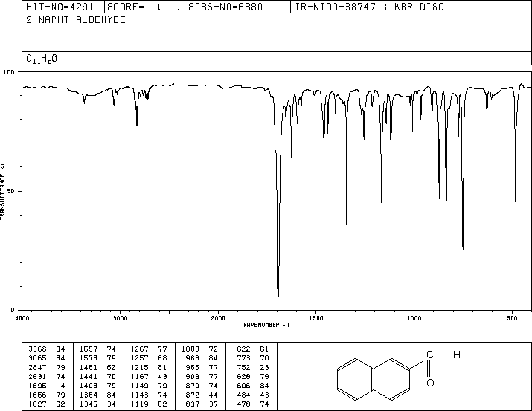Click the 1500 x-axis tick label
532x411 pixels.
pyautogui.click(x=316, y=318)
